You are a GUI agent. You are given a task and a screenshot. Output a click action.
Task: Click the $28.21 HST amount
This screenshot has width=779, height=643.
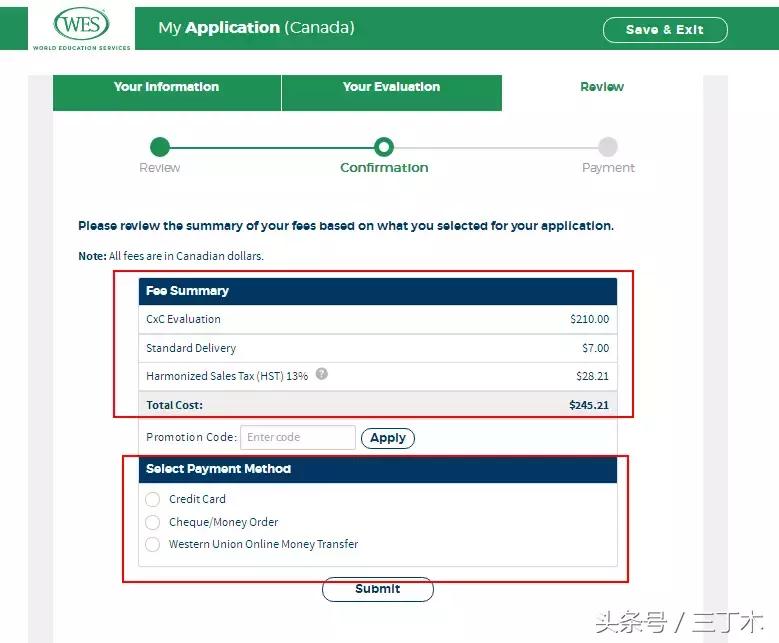click(592, 376)
